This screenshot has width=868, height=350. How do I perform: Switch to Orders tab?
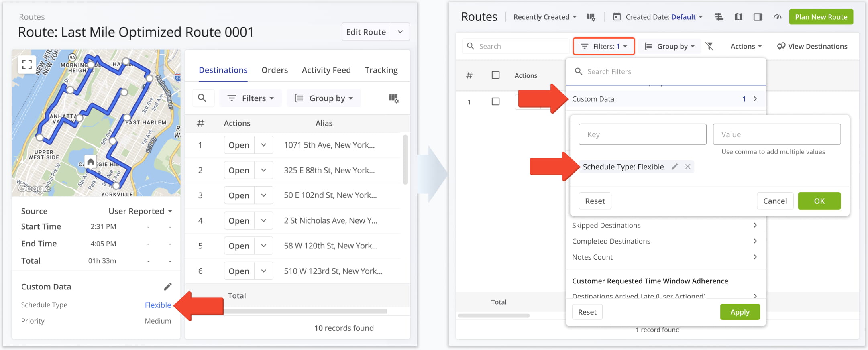[x=275, y=70]
